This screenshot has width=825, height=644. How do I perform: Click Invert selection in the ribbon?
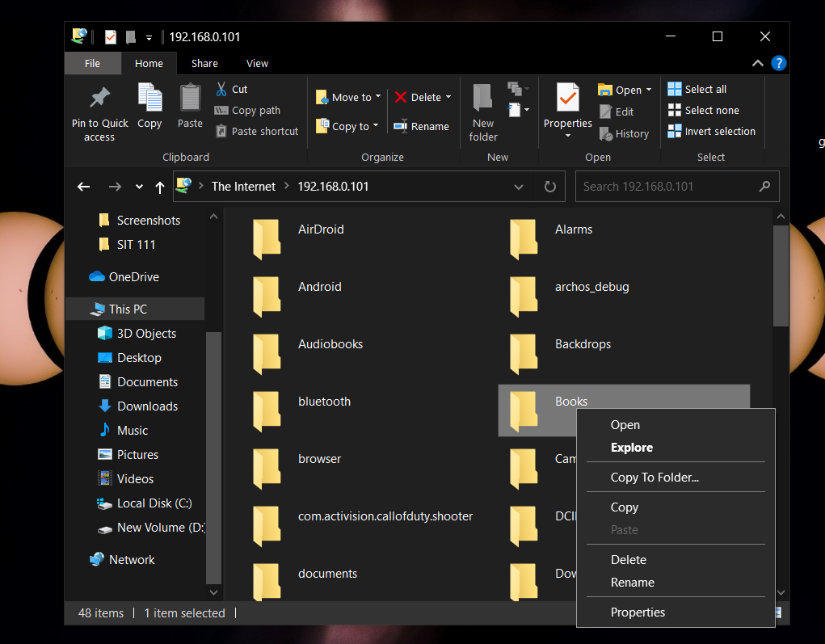click(711, 132)
